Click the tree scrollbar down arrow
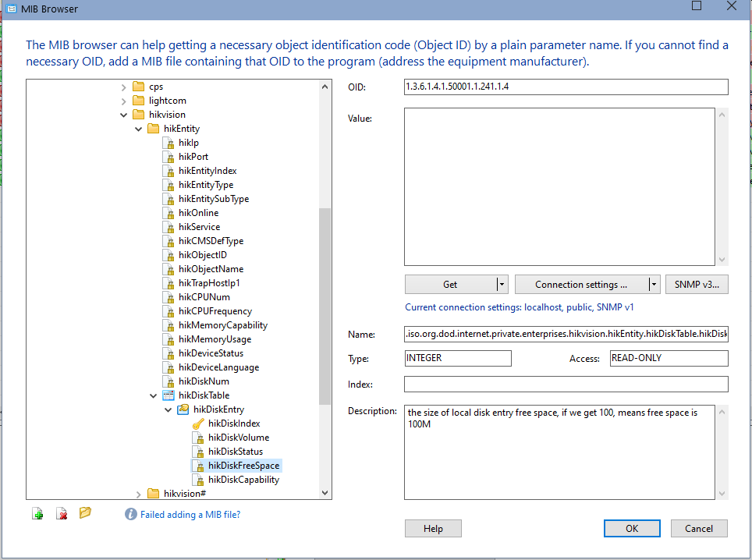Image resolution: width=752 pixels, height=560 pixels. (325, 492)
